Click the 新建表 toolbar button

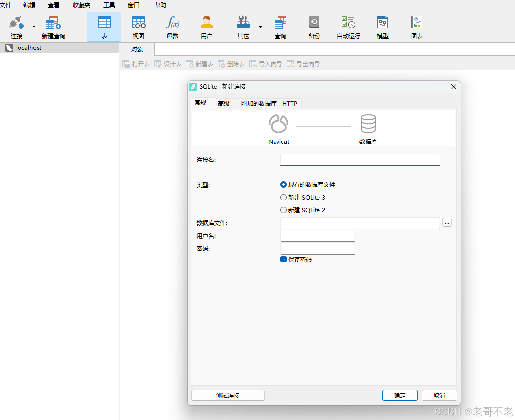[x=199, y=64]
